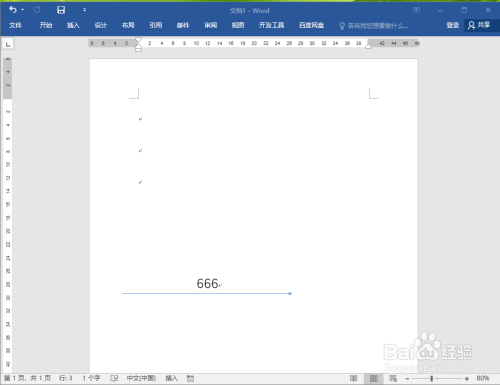
Task: Switch to the 插入 (Insert) tab
Action: (73, 25)
